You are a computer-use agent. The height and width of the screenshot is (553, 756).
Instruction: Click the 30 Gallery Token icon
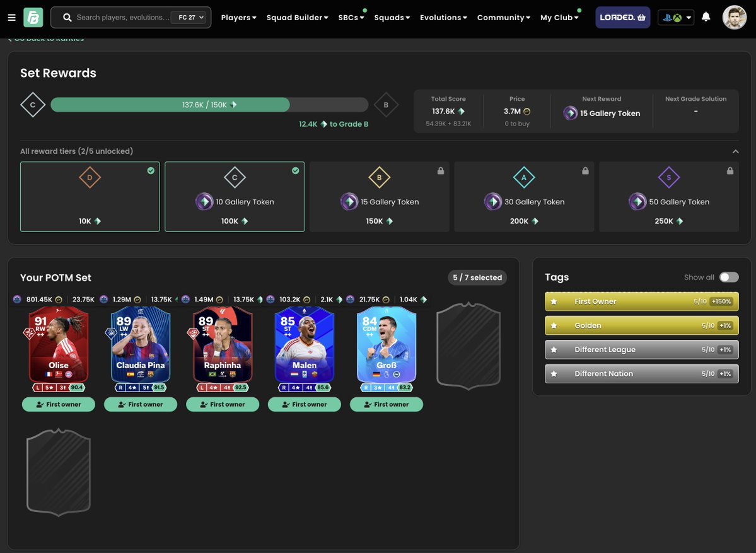[x=492, y=202]
